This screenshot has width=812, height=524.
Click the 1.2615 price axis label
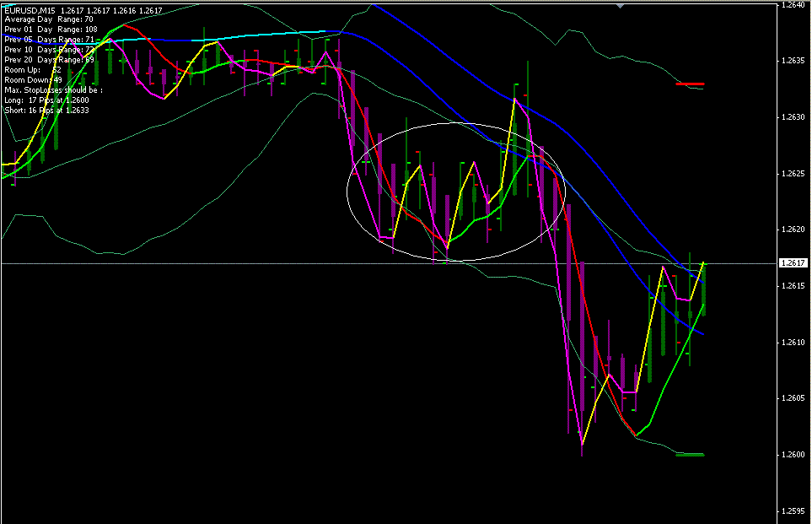point(793,286)
